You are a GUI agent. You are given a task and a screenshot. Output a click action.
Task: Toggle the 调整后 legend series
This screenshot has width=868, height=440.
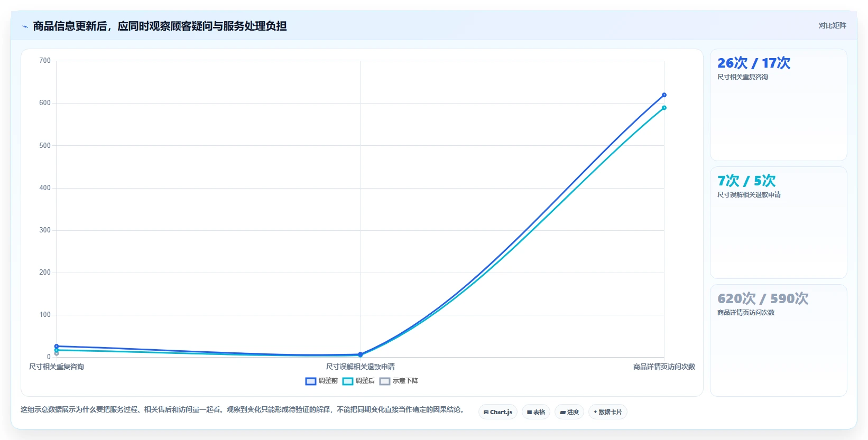click(358, 381)
